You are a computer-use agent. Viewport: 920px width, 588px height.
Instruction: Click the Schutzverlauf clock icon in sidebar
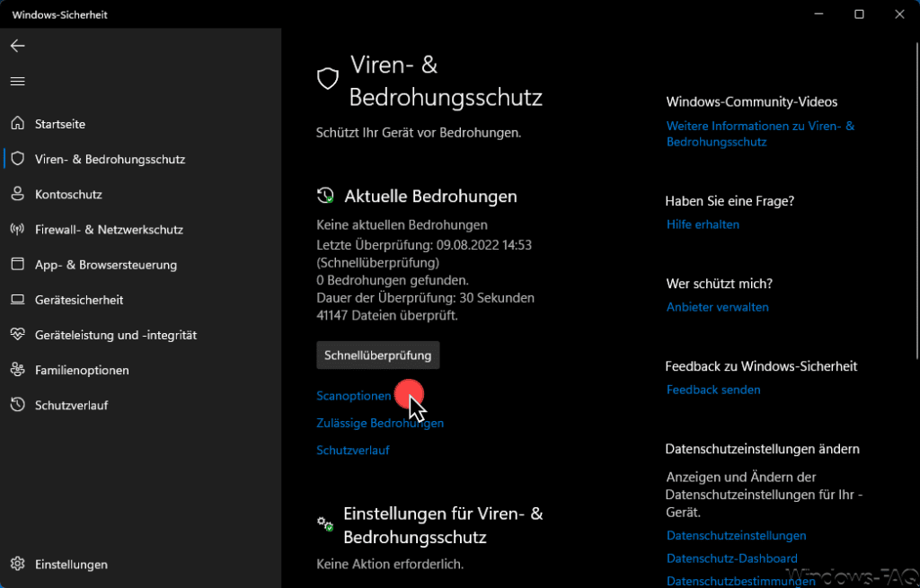click(18, 405)
